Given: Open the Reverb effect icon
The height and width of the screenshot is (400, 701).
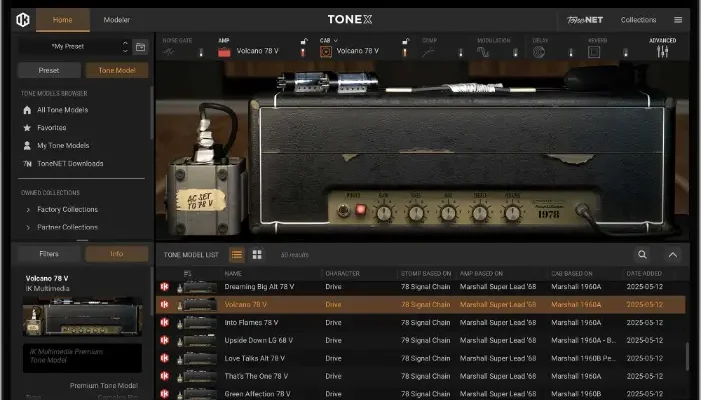Looking at the screenshot, I should pyautogui.click(x=595, y=51).
